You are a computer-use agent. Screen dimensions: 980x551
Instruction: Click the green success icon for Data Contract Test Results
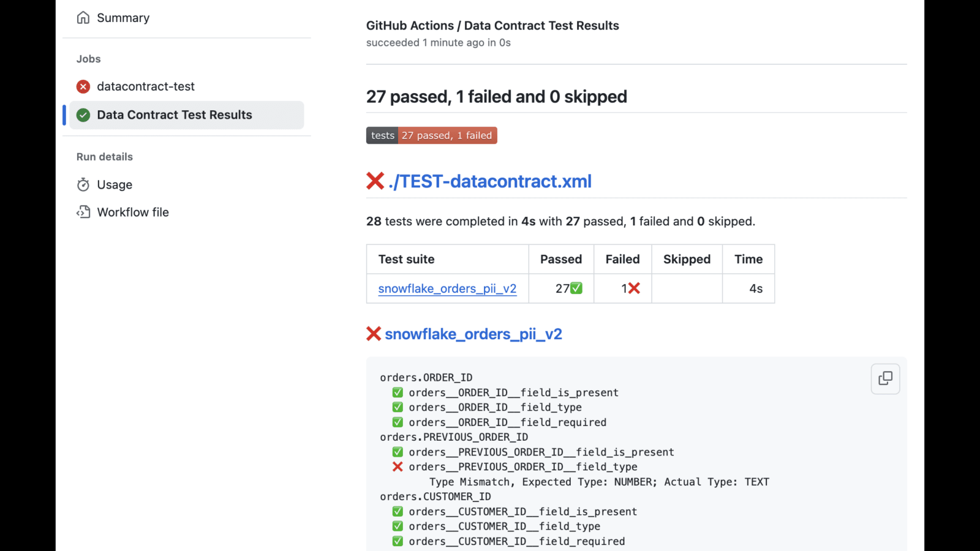(83, 115)
